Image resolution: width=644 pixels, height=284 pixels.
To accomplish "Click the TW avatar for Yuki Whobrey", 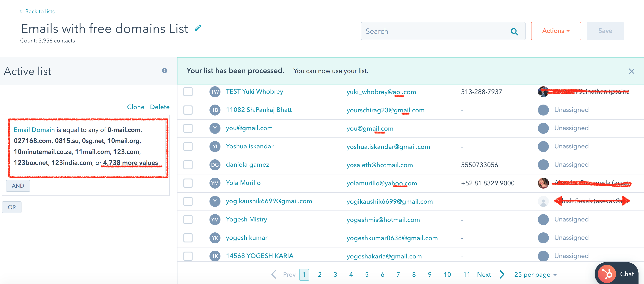I will pyautogui.click(x=215, y=92).
